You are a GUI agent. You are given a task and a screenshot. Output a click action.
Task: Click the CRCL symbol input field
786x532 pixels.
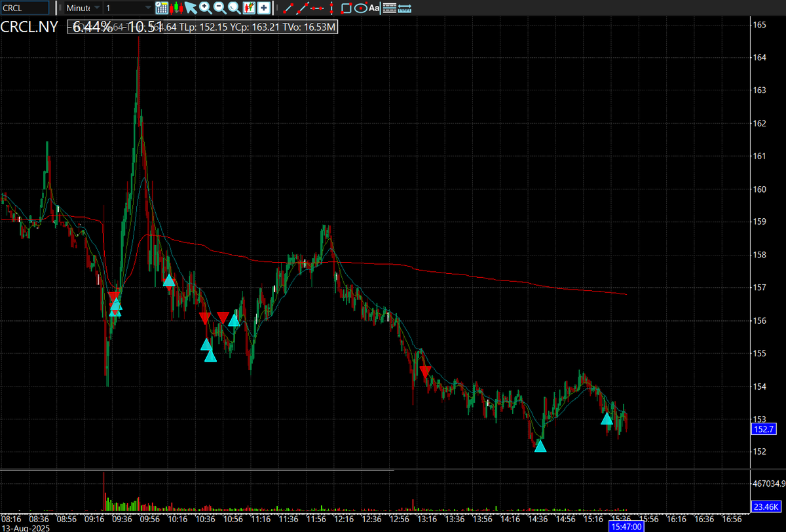pyautogui.click(x=25, y=8)
